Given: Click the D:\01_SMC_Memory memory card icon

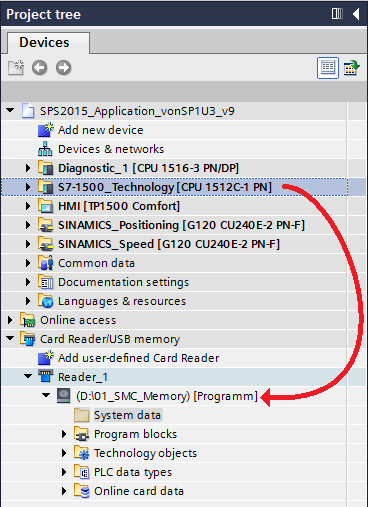Looking at the screenshot, I should point(63,396).
